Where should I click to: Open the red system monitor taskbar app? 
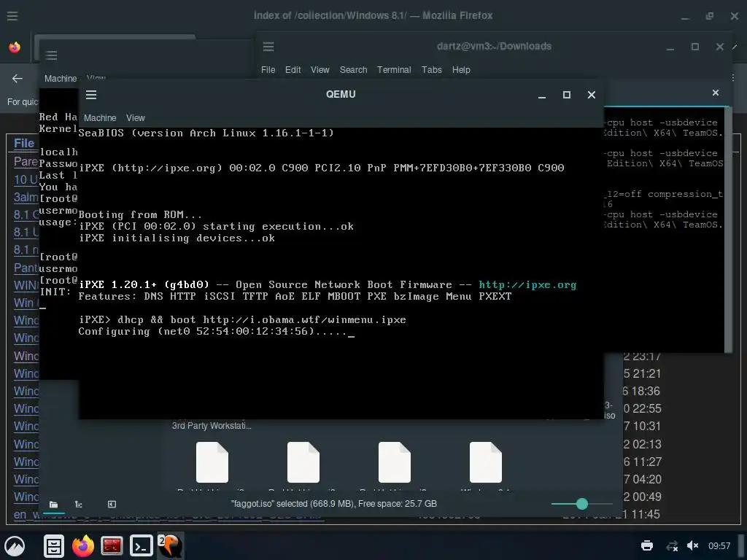click(x=112, y=545)
